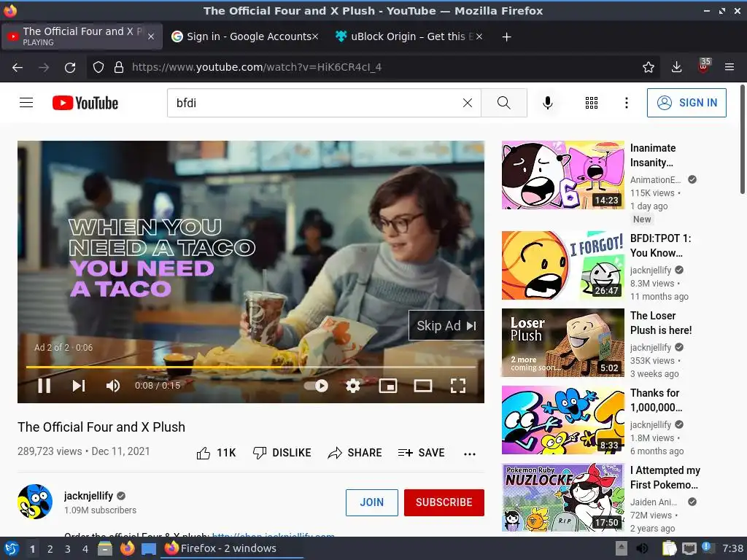Open The Loser Plush video thumbnail
747x560 pixels.
[563, 343]
